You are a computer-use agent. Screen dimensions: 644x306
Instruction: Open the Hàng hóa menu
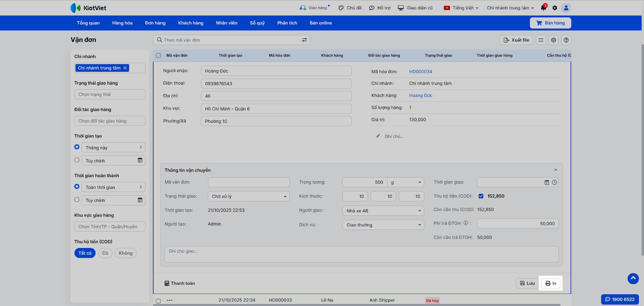coord(122,23)
